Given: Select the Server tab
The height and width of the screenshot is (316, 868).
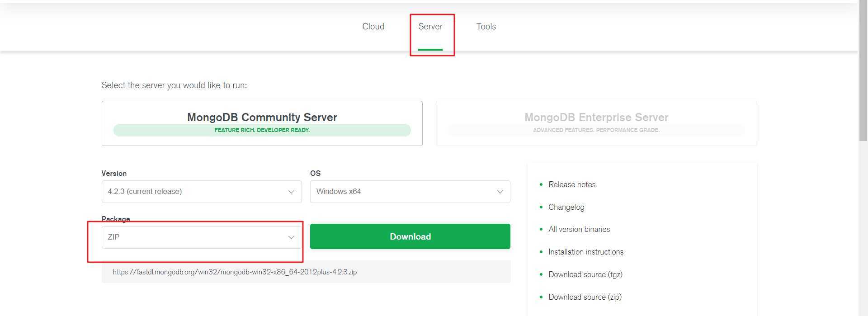Looking at the screenshot, I should 430,27.
